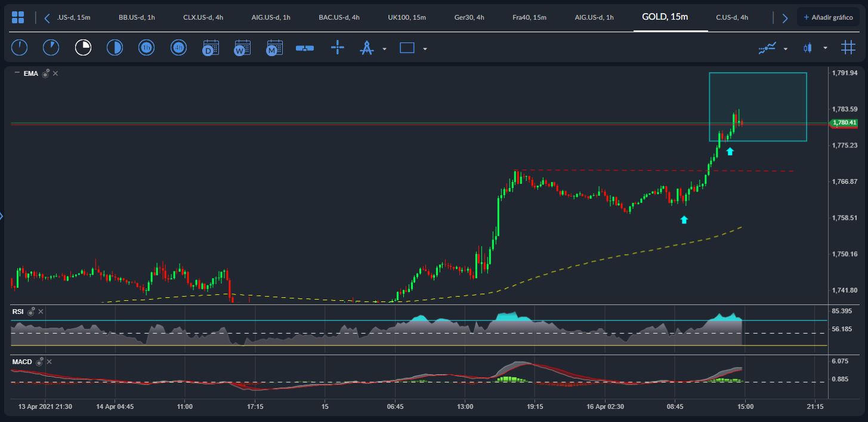
Task: Open the rectangle shape dropdown arrow
Action: pyautogui.click(x=425, y=49)
